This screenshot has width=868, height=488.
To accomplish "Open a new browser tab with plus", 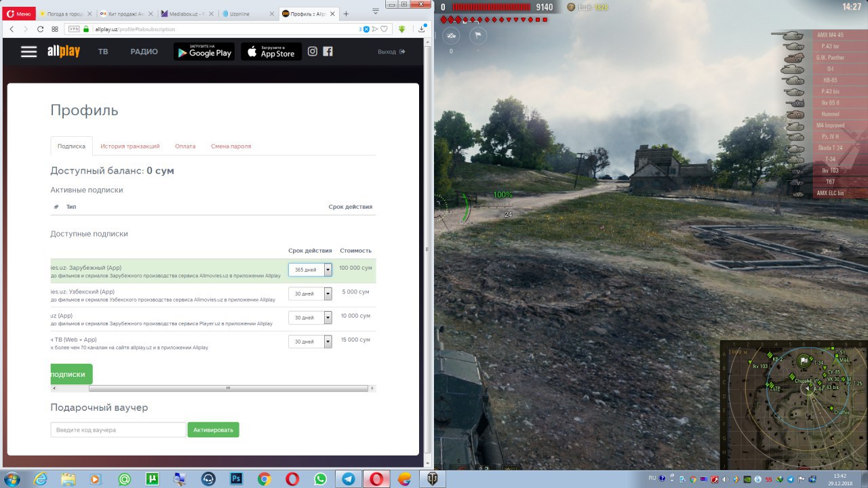I will (346, 14).
